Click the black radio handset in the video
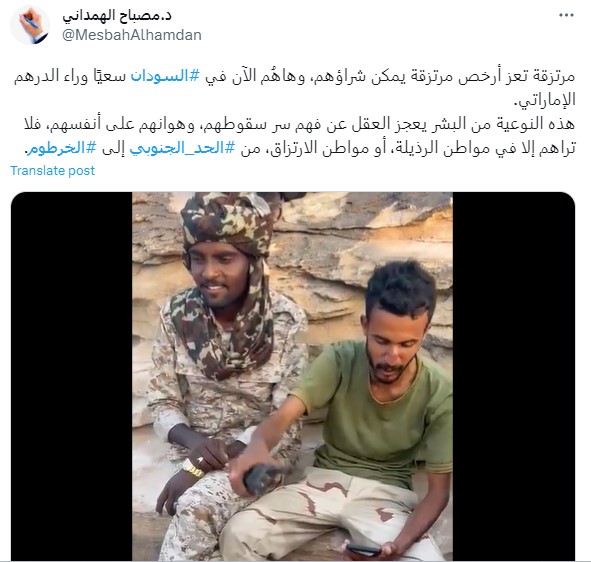This screenshot has width=591, height=562. click(x=262, y=479)
